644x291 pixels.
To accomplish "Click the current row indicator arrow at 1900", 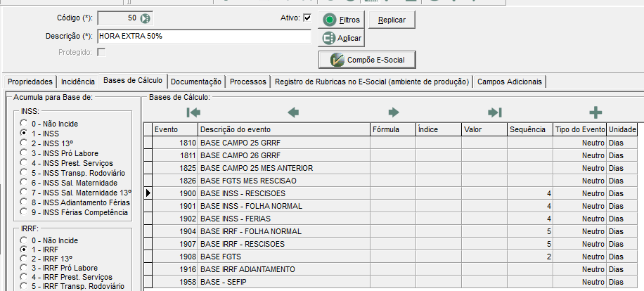I will pyautogui.click(x=148, y=193).
